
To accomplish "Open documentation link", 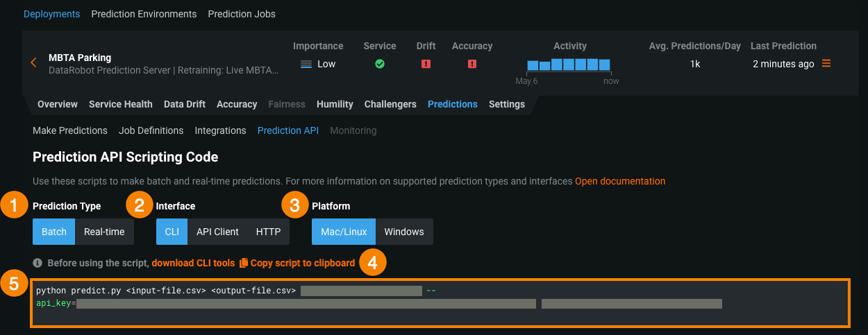I will click(x=619, y=181).
